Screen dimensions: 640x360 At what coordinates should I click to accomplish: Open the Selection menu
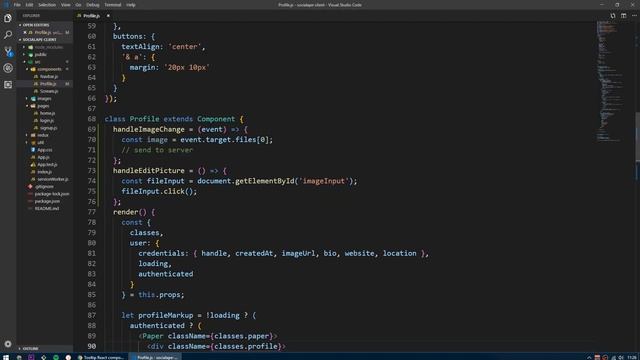pyautogui.click(x=47, y=5)
